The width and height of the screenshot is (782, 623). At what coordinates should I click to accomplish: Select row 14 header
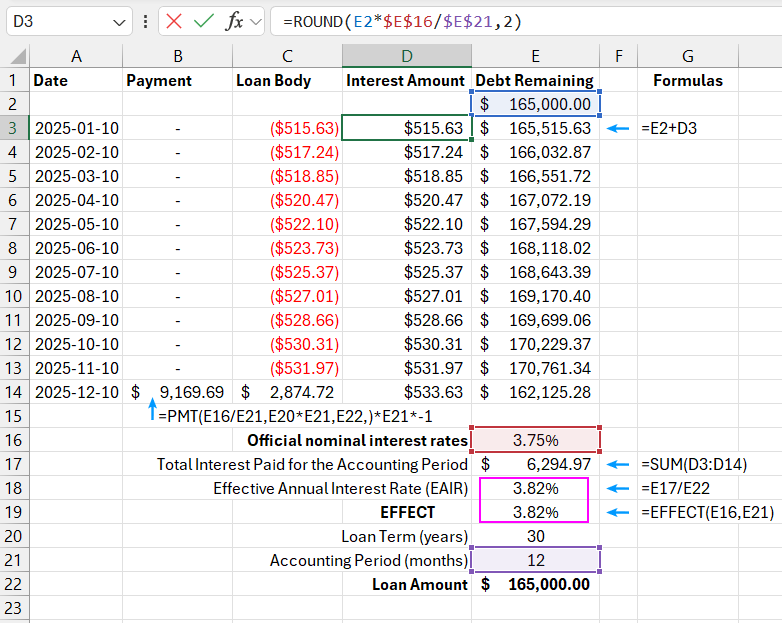click(14, 392)
